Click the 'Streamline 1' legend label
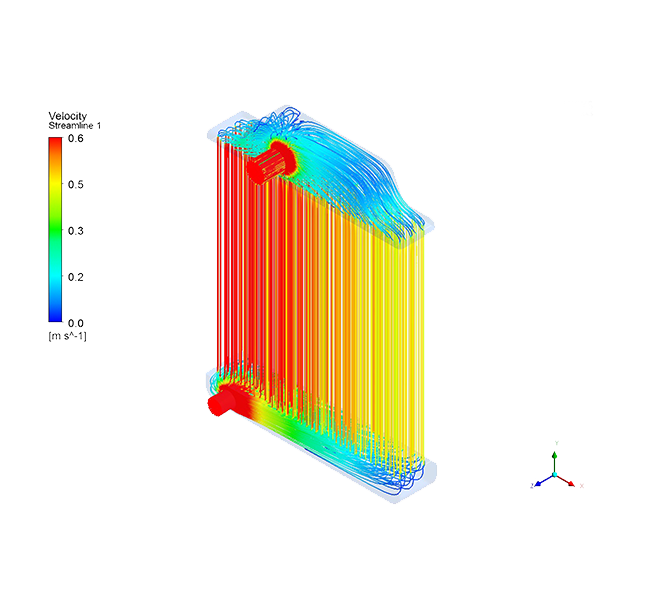666x600 pixels. click(x=75, y=126)
